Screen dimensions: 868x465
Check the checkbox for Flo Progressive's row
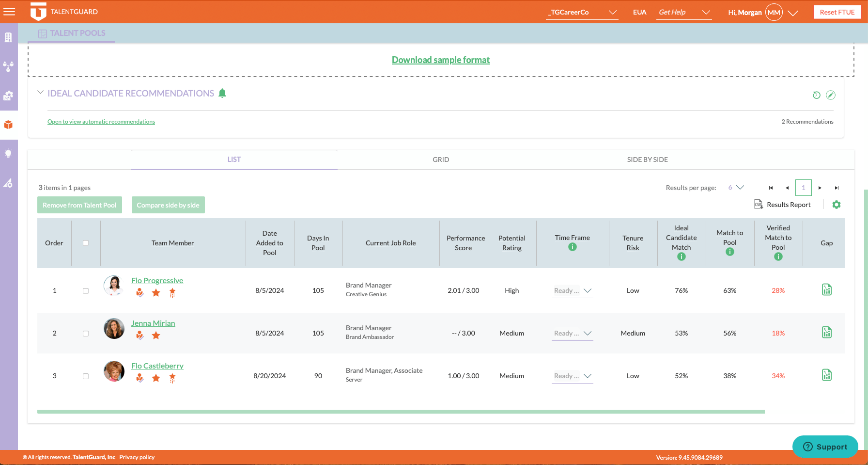[86, 290]
